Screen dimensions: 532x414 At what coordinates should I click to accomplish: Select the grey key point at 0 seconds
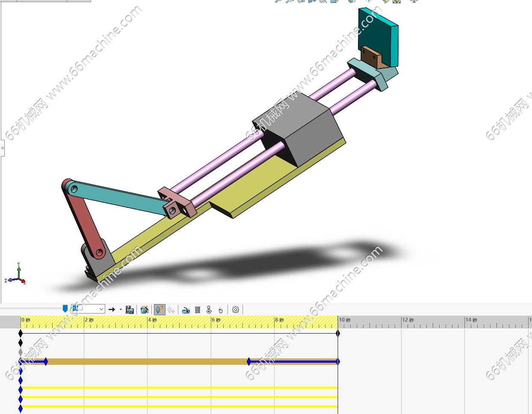pos(21,352)
